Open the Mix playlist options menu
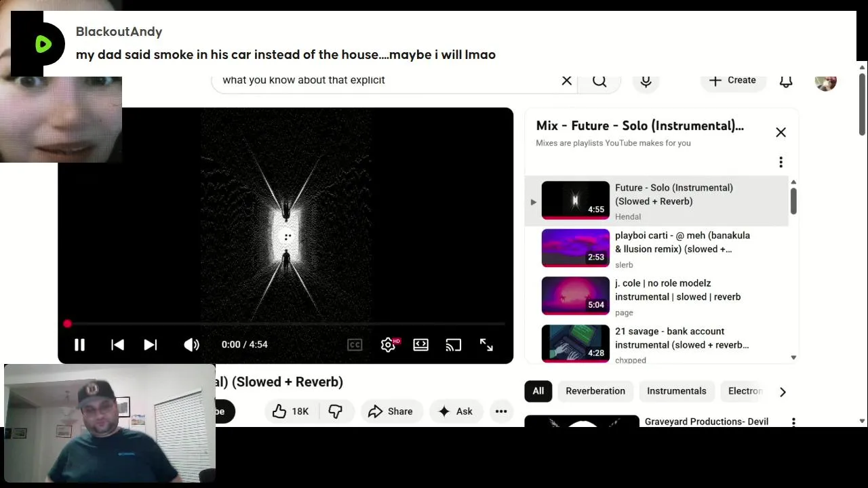The height and width of the screenshot is (488, 868). 781,162
